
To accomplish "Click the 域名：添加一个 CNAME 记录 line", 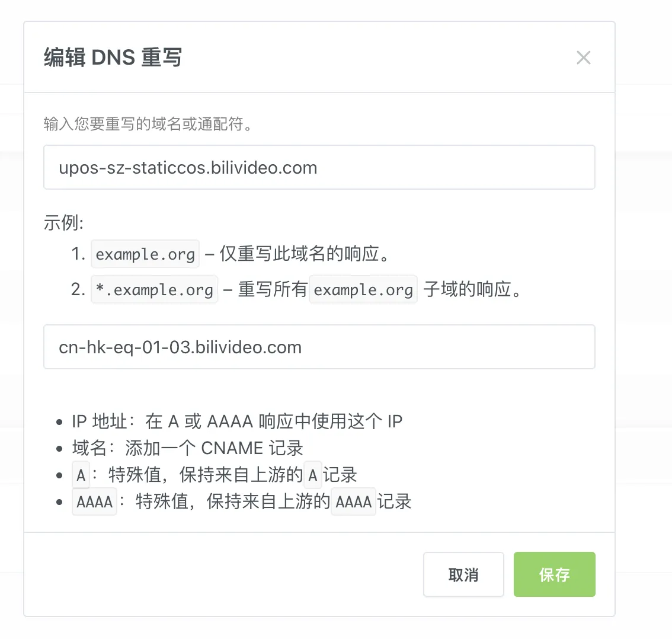I will pyautogui.click(x=187, y=448).
